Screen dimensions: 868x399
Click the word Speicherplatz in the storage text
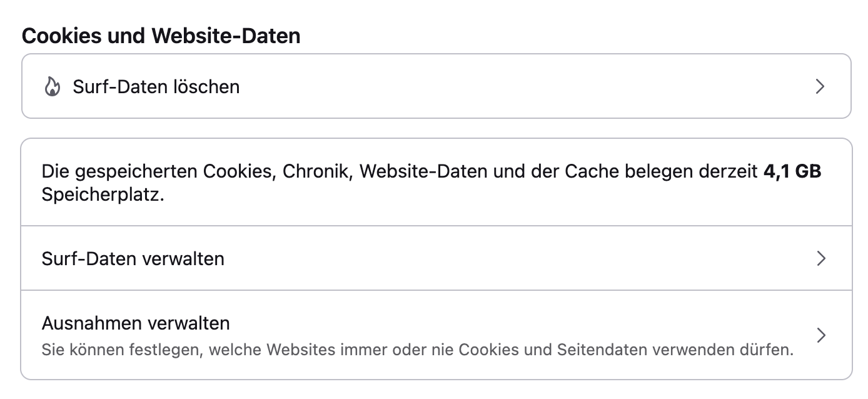point(103,194)
